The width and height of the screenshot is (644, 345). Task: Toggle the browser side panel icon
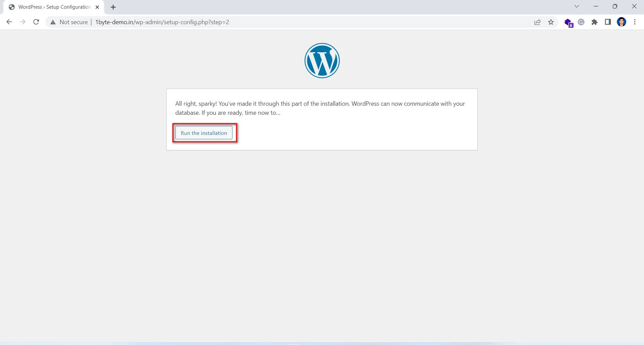(608, 22)
